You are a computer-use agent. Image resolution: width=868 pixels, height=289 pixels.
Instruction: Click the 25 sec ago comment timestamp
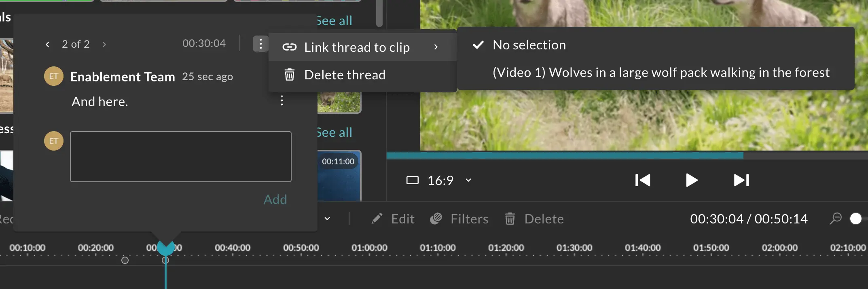(207, 76)
